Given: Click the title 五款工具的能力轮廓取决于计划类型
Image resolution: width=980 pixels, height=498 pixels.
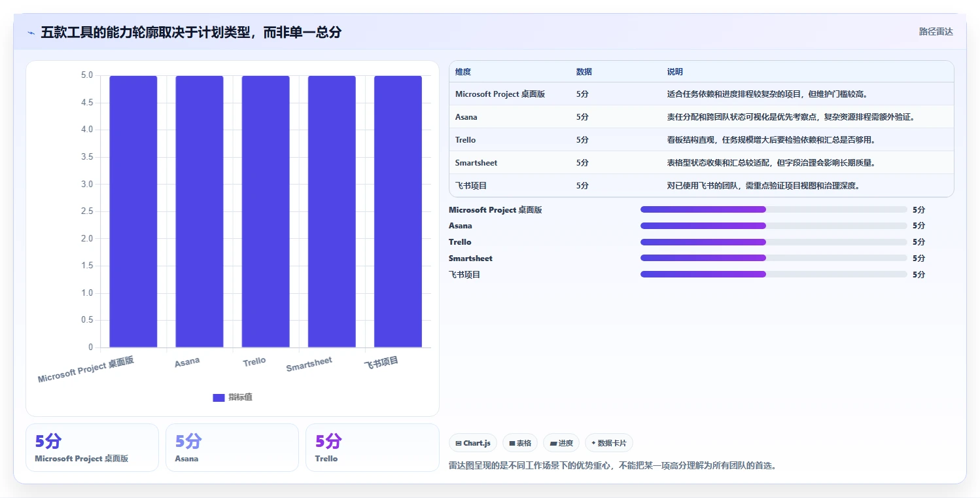Looking at the screenshot, I should pos(191,32).
